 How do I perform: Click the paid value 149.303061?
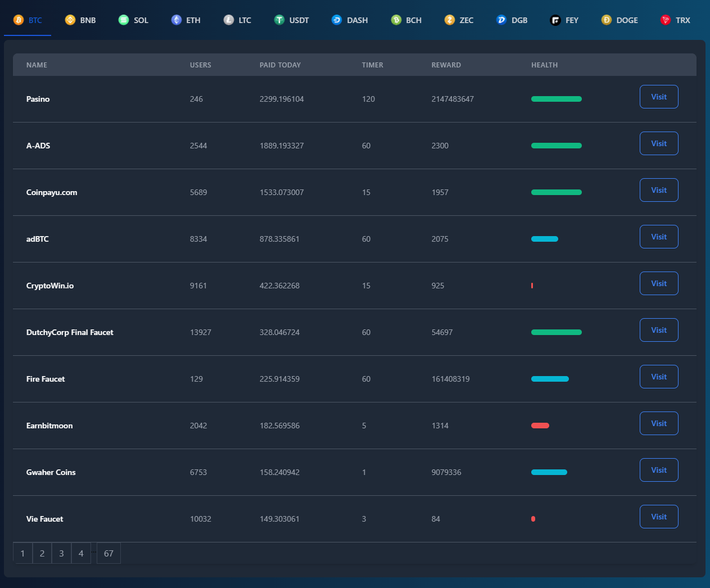pyautogui.click(x=279, y=519)
